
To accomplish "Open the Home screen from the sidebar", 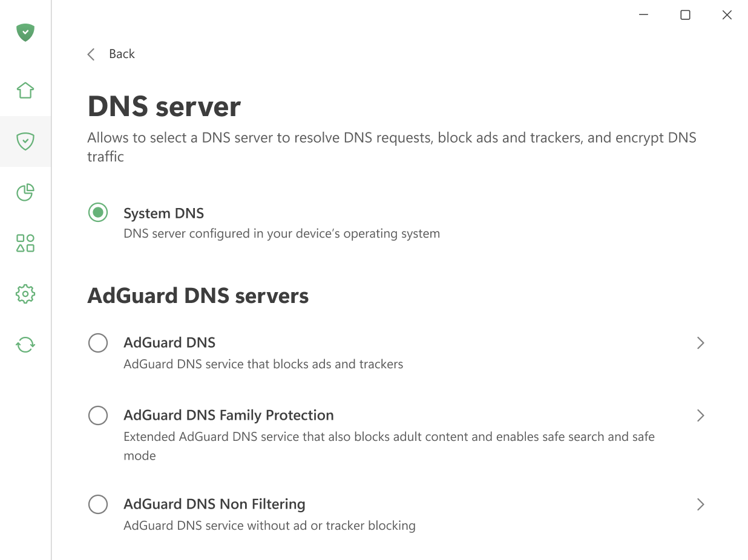I will tap(25, 90).
